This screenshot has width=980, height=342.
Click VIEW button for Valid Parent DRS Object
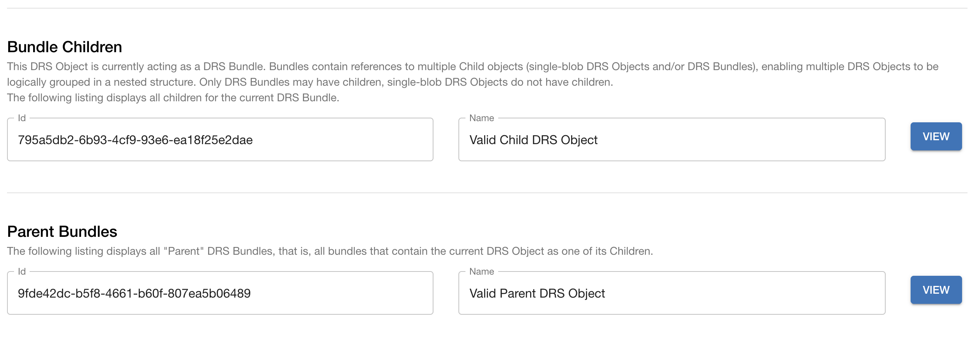936,290
